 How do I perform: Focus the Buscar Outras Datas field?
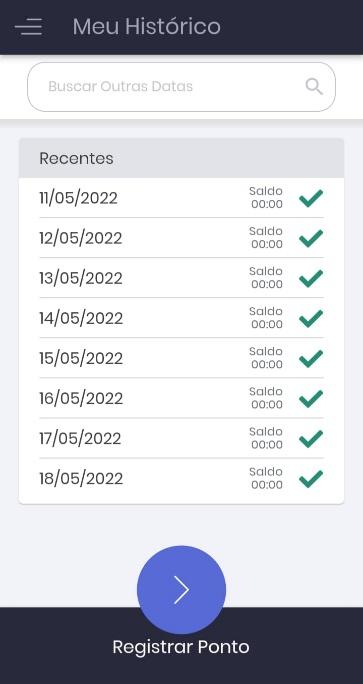click(x=182, y=87)
